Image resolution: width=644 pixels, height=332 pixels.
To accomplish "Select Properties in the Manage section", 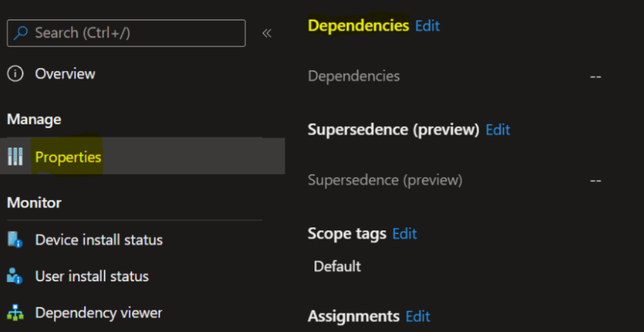I will coord(68,157).
